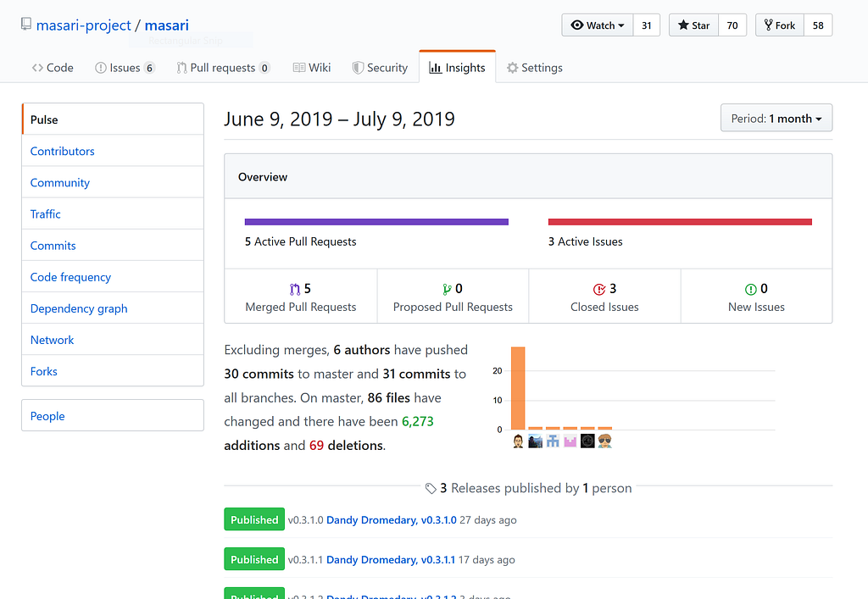Open the 0 New Issues section

[x=756, y=297]
